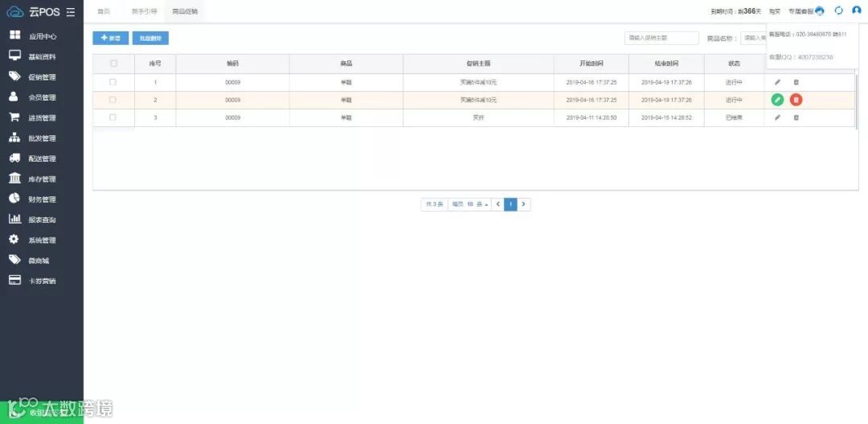Click the 编码 column header

tap(232, 64)
